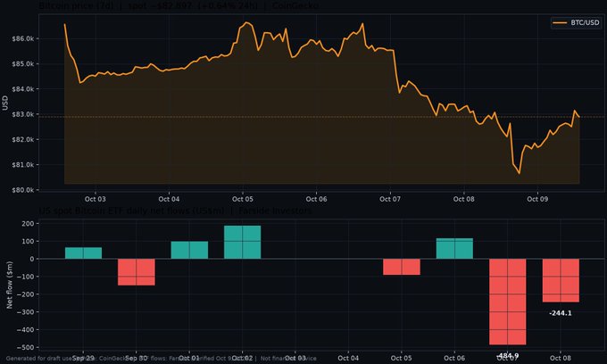
Task: Select the -500 tick on the net flow axis
Action: (25, 347)
